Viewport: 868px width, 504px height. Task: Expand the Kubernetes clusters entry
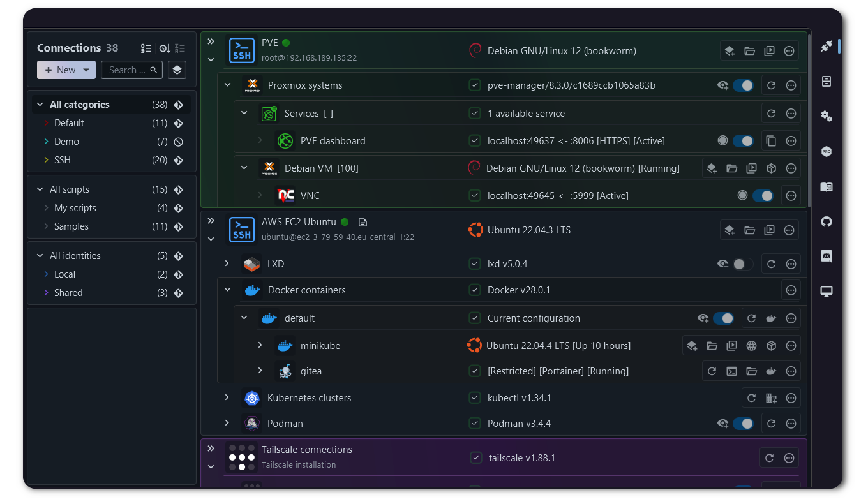coord(227,397)
